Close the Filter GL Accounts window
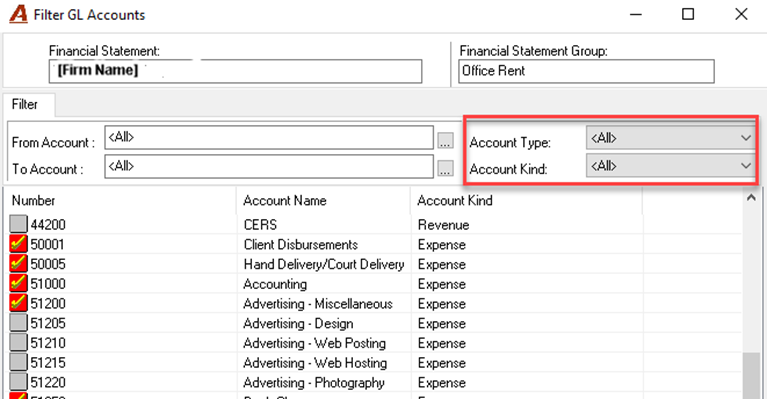The image size is (767, 399). pos(741,14)
